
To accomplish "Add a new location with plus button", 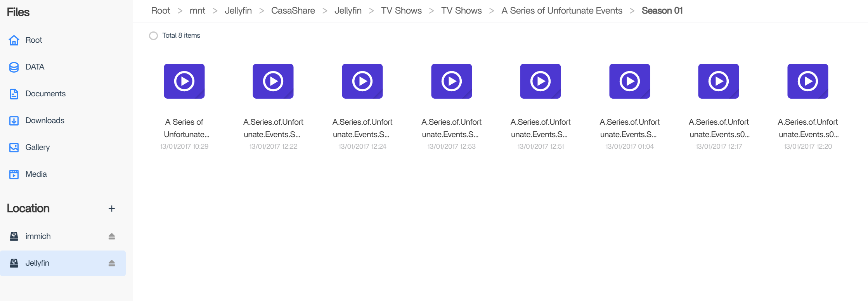I will click(112, 209).
